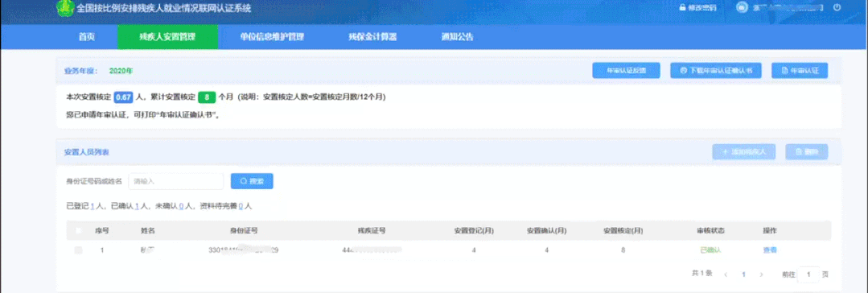Click the system logo emblem
Image resolution: width=868 pixels, height=293 pixels.
click(65, 8)
